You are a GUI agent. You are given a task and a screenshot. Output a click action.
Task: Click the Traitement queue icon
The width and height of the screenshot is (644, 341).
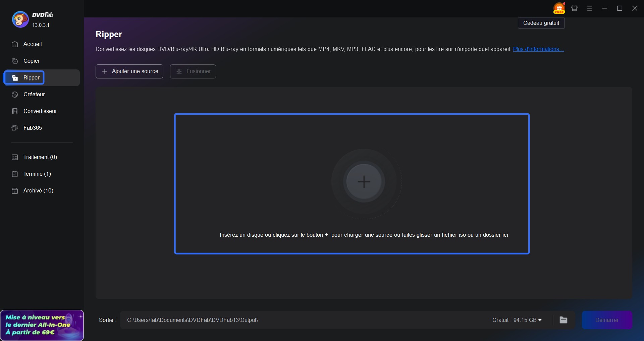click(x=15, y=157)
